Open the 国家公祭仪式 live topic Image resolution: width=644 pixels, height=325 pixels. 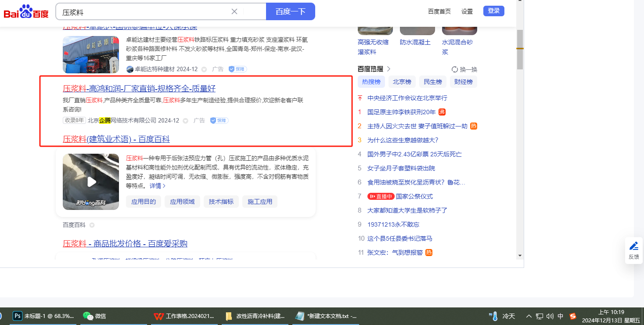pos(414,196)
